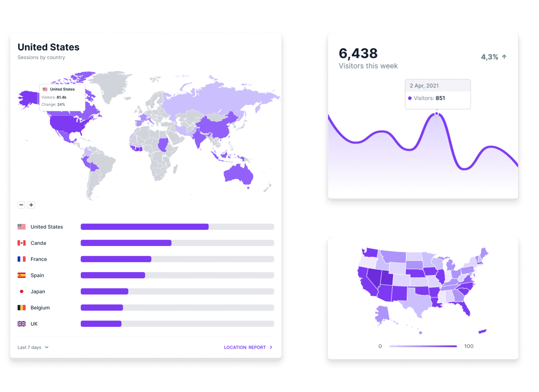Image resolution: width=539 pixels, height=392 pixels.
Task: Click the Belgium flag icon
Action: pyautogui.click(x=21, y=308)
